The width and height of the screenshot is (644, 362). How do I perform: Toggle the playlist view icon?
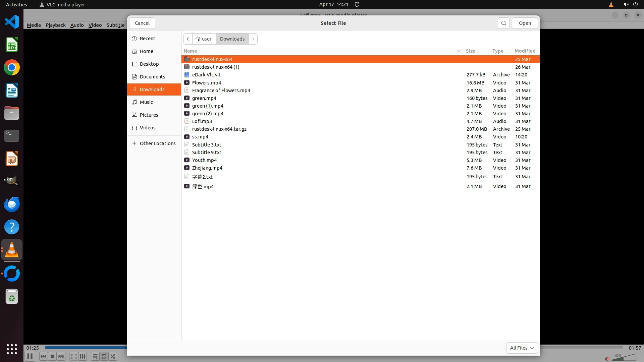click(x=95, y=356)
